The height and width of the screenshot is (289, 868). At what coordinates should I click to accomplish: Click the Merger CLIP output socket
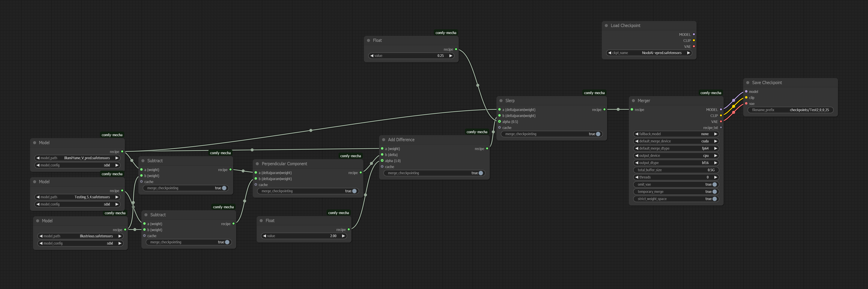(x=721, y=116)
